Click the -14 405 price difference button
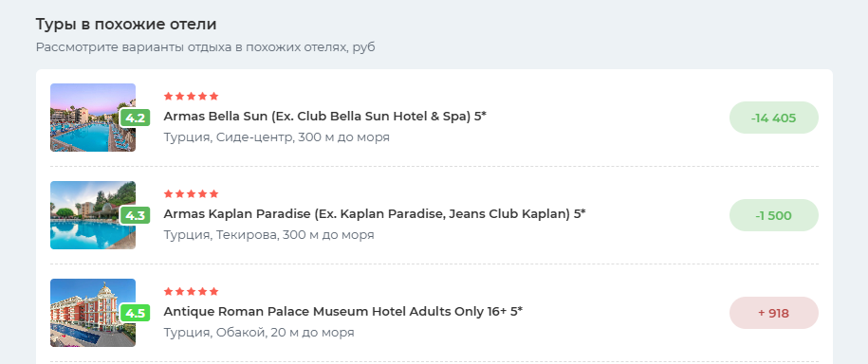This screenshot has height=364, width=868. (774, 118)
